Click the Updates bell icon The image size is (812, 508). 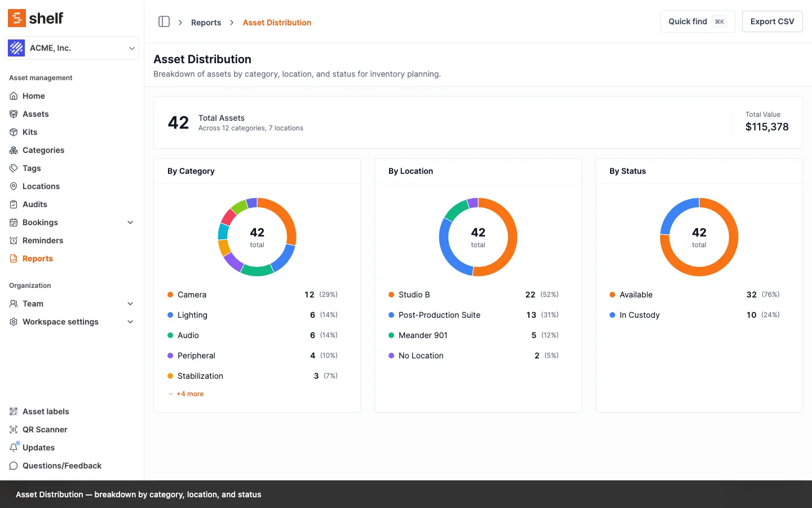[x=14, y=448]
